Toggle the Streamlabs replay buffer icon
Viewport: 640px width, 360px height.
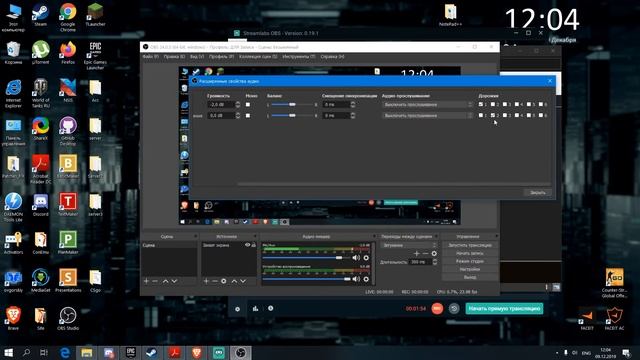(454, 309)
